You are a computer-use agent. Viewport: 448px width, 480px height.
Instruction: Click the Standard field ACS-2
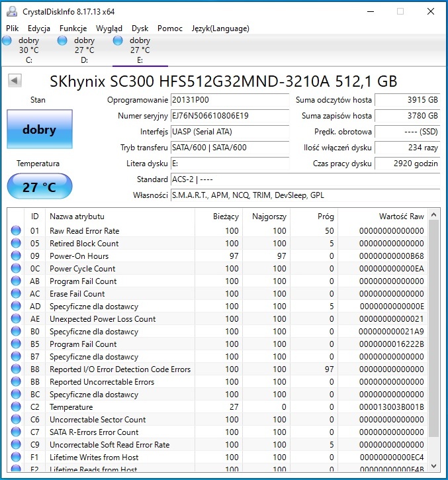pos(306,179)
